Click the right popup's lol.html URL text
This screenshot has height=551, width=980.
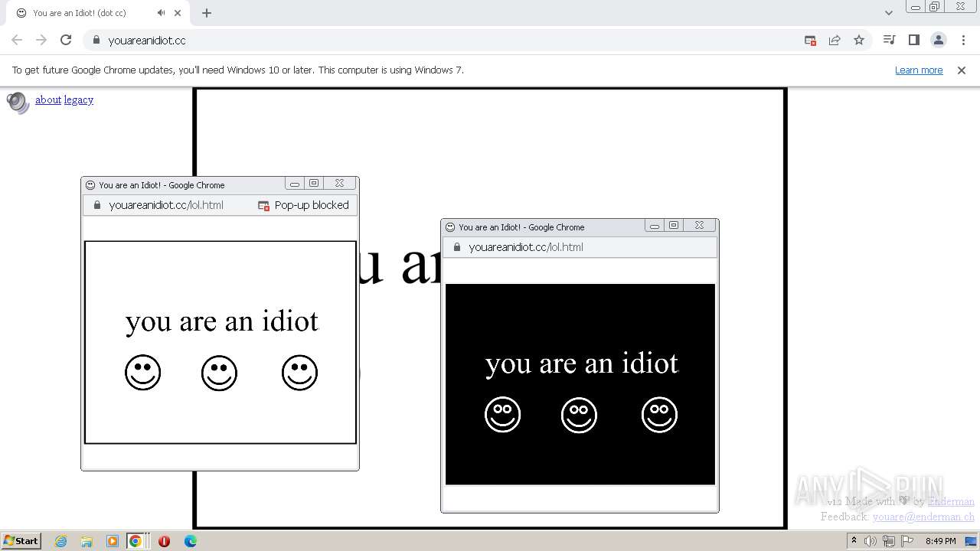[526, 247]
